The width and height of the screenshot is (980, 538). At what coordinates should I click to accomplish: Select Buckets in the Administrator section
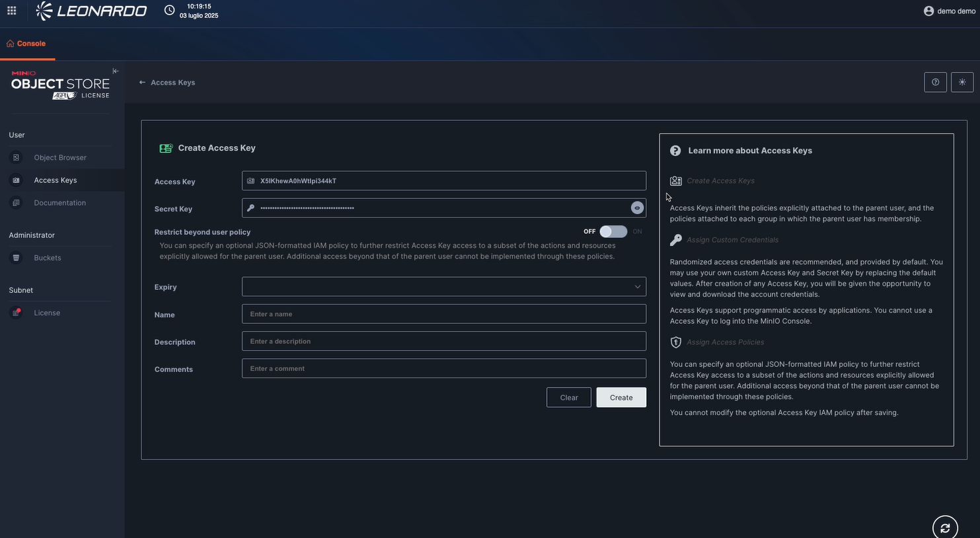(x=48, y=258)
